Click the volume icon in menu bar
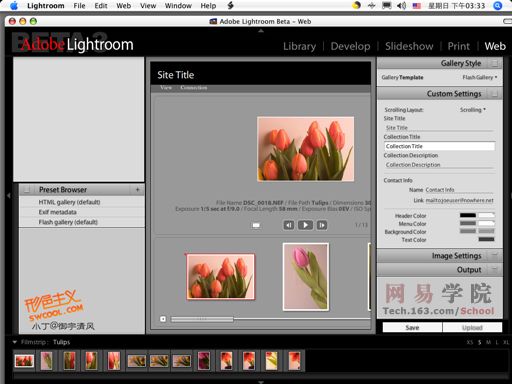The width and height of the screenshot is (512, 384). 401,5
